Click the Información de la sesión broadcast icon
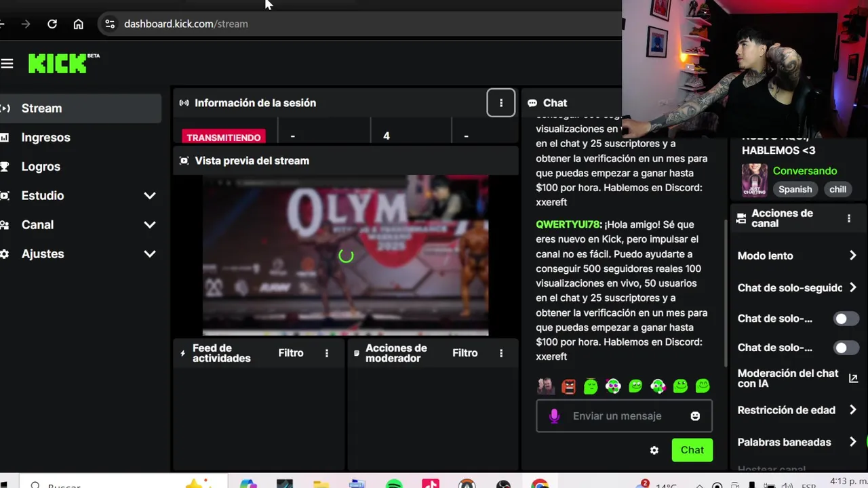Screen dimensions: 868x488 (184, 103)
